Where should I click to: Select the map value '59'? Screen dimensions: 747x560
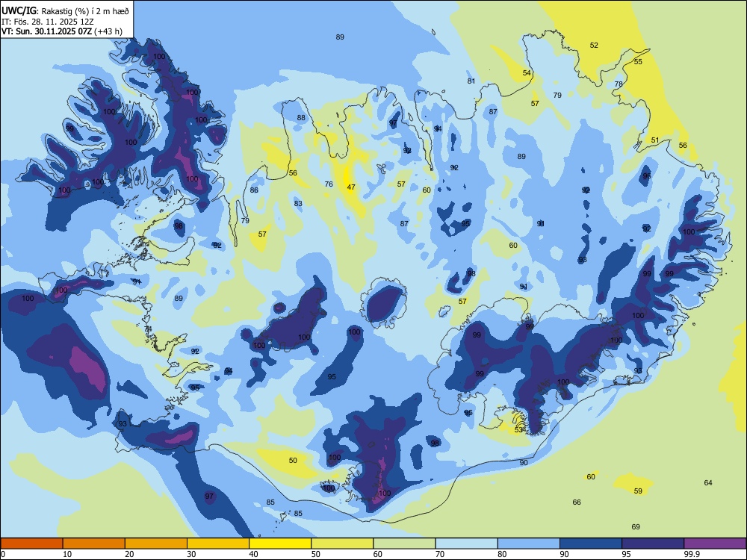click(x=639, y=491)
